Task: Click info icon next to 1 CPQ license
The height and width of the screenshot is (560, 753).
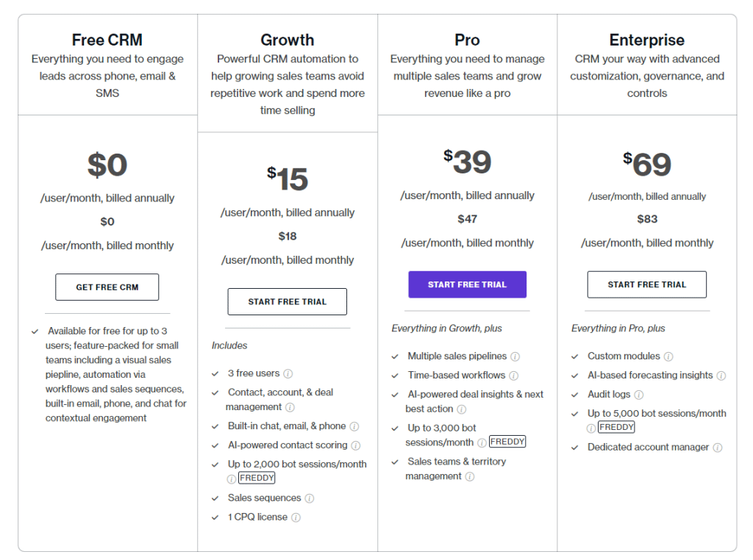Action: pyautogui.click(x=296, y=517)
